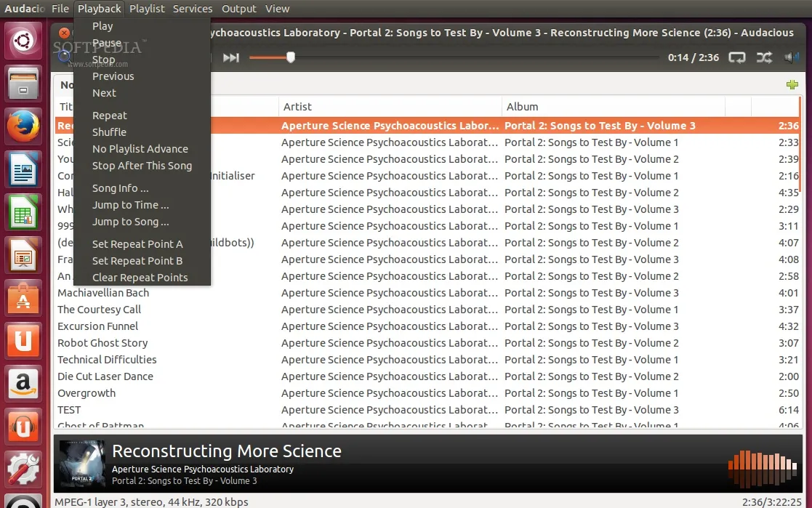Image resolution: width=812 pixels, height=508 pixels.
Task: Open LibreOffice Calc from the dock
Action: pos(23,214)
